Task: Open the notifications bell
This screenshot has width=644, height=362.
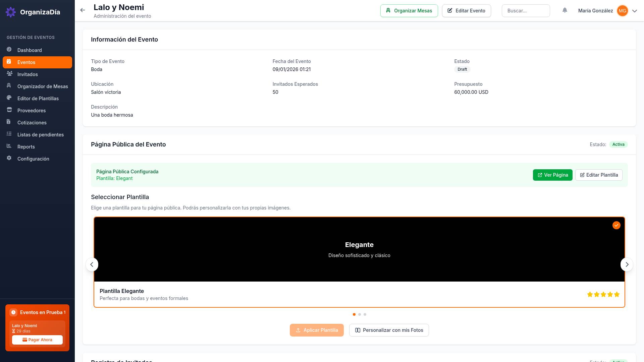Action: point(565,10)
